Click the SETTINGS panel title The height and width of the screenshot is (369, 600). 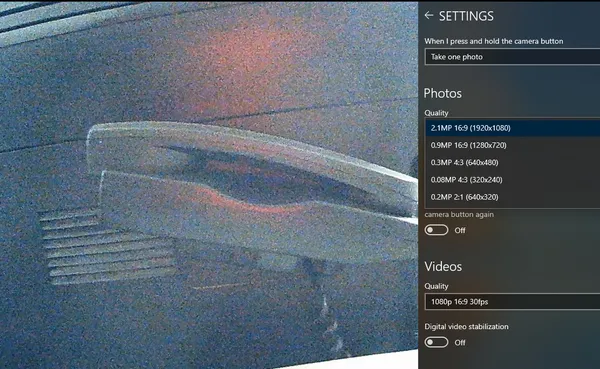(x=466, y=16)
